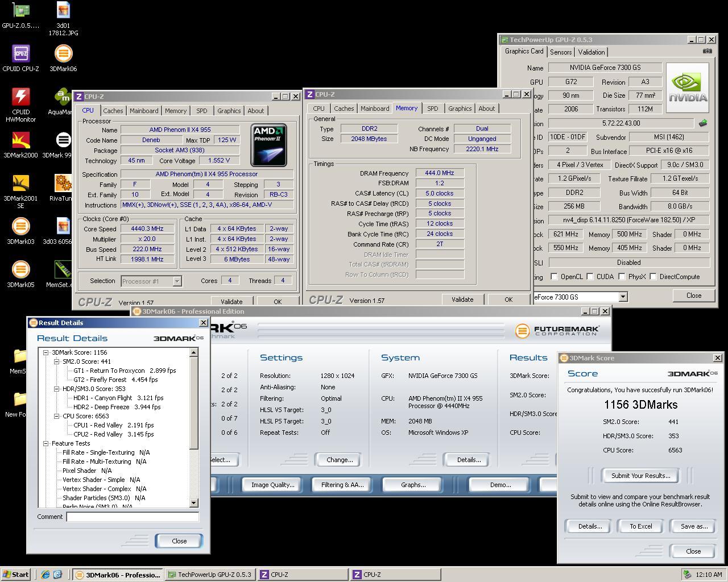Click Save as in 3DMark Score window
Image resolution: width=728 pixels, height=582 pixels.
(694, 526)
